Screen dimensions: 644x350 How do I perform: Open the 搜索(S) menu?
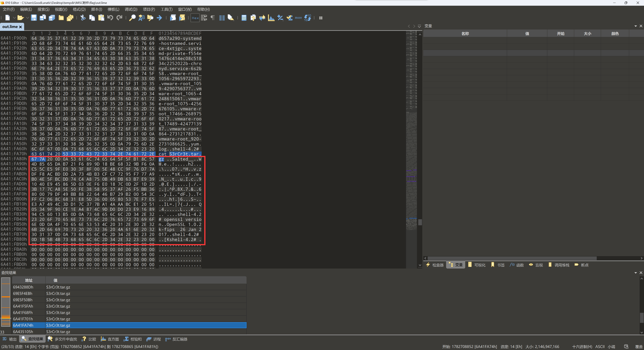pyautogui.click(x=43, y=9)
